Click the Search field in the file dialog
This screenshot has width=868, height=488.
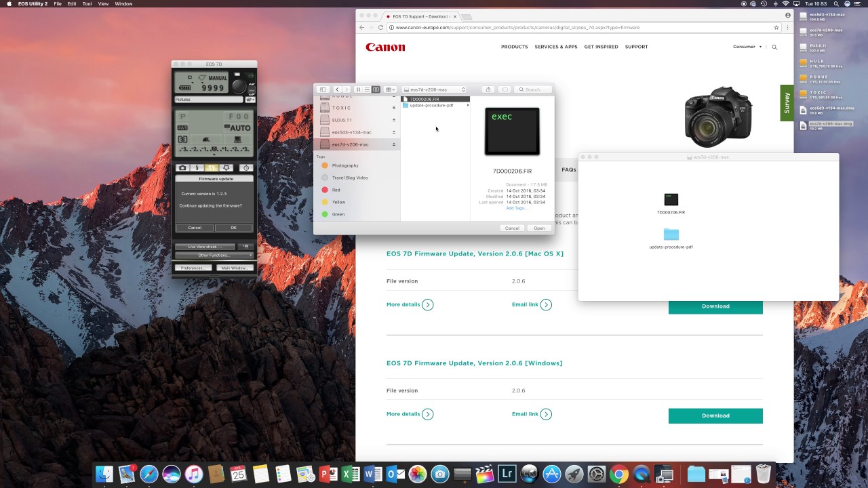click(534, 89)
